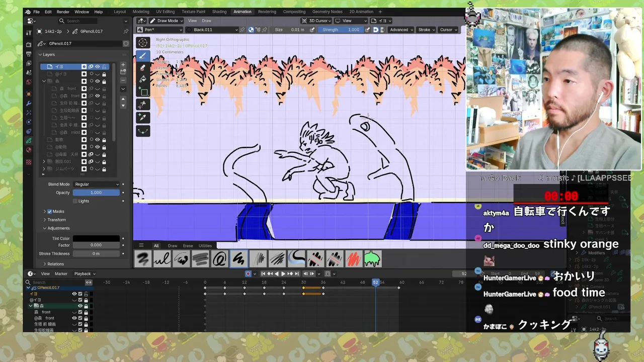The image size is (644, 362).
Task: Move layer up with arrow button
Action: (123, 99)
